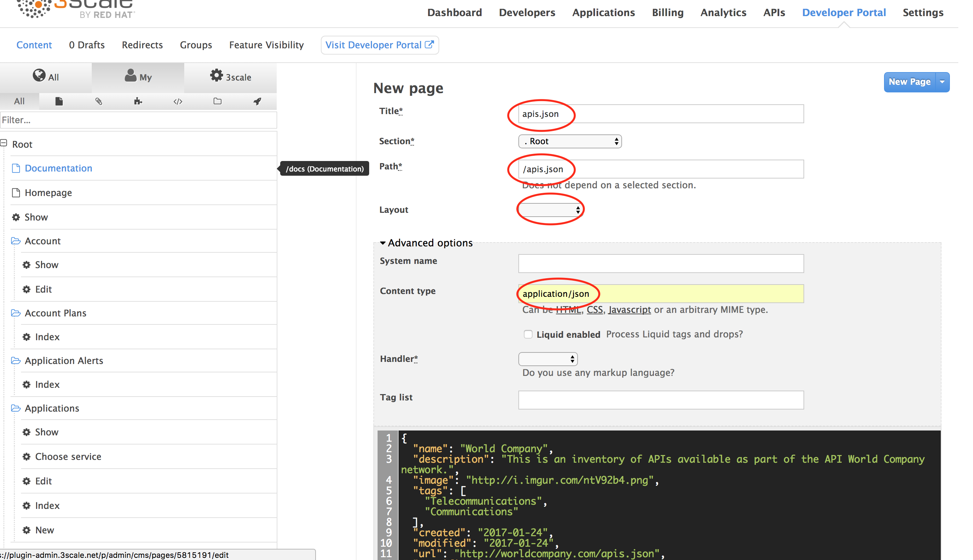Filter by sections using the folder icon
Screen dimensions: 973x560
pos(218,101)
